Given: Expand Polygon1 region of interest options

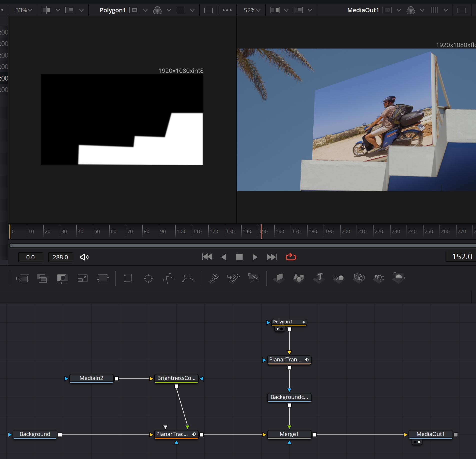Looking at the screenshot, I should coord(145,10).
